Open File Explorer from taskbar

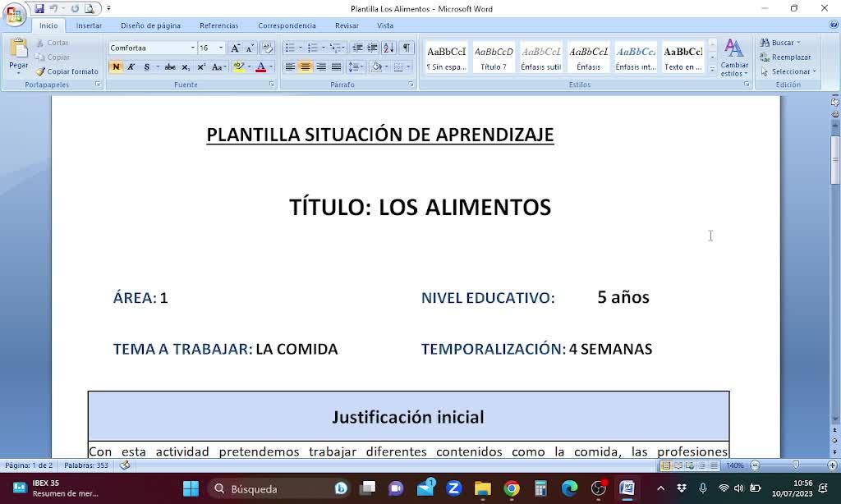point(483,488)
